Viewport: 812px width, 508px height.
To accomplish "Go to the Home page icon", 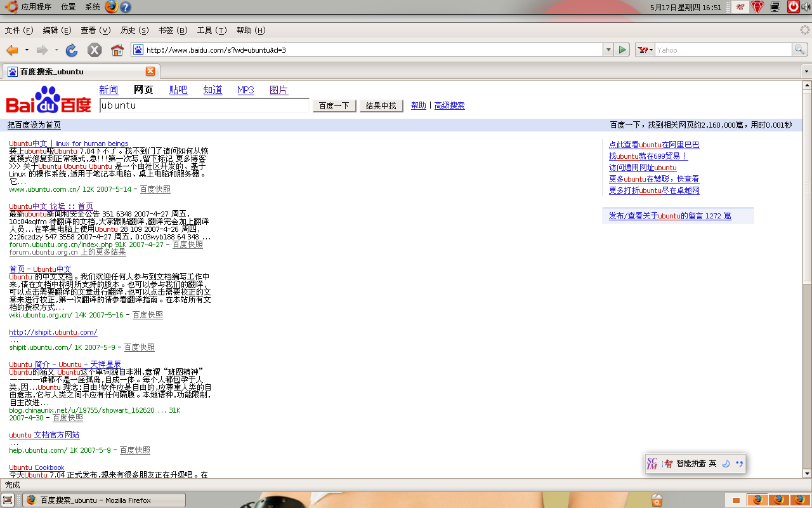I will click(117, 50).
